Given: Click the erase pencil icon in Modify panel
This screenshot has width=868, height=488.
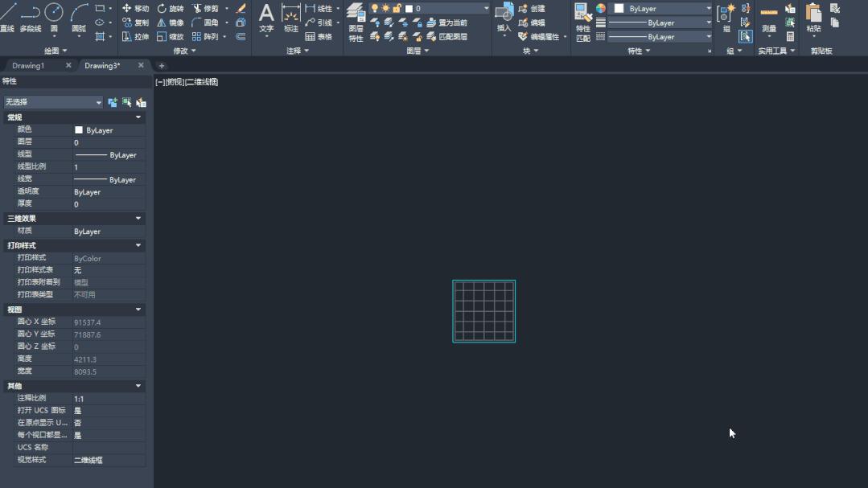Looking at the screenshot, I should pyautogui.click(x=241, y=8).
